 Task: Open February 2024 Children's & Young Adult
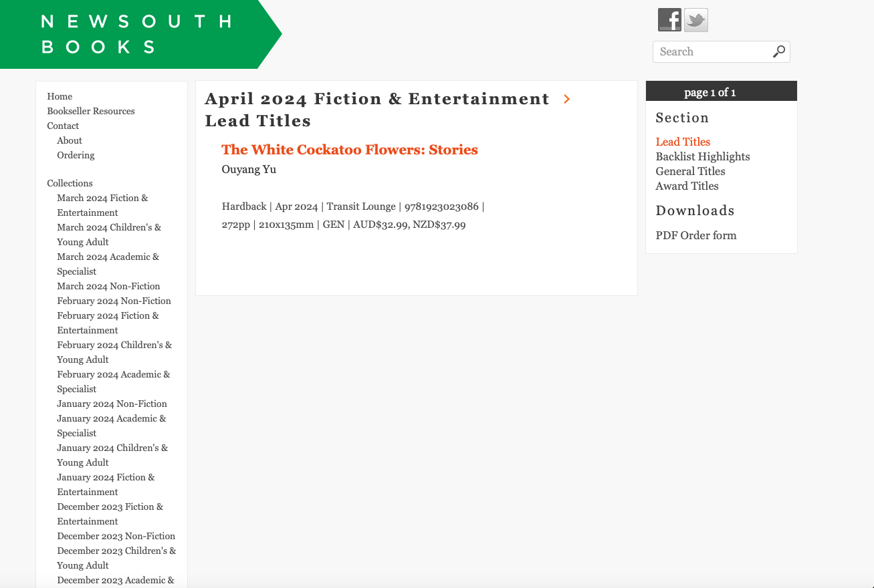(x=114, y=352)
